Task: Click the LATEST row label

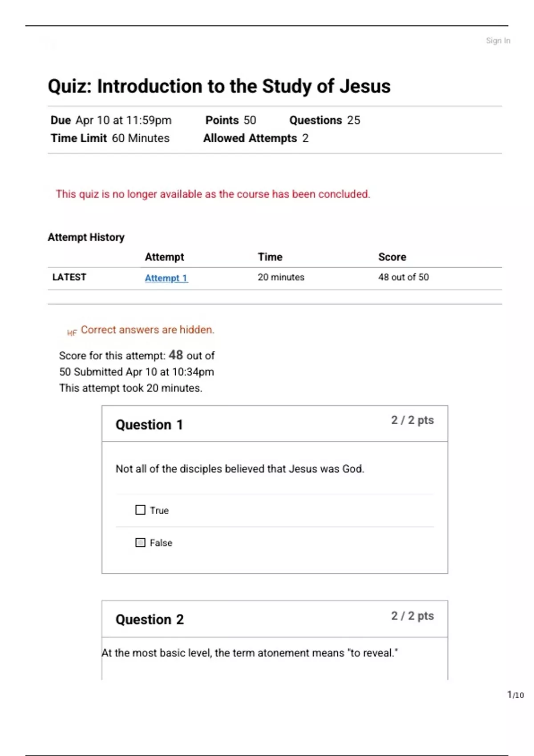Action: point(69,277)
